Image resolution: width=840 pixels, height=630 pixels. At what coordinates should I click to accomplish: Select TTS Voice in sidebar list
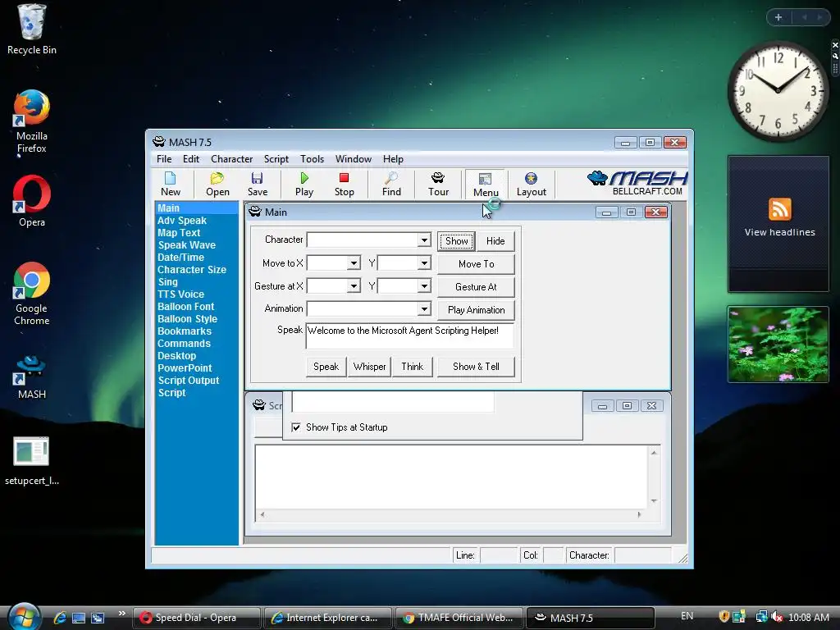click(x=180, y=294)
